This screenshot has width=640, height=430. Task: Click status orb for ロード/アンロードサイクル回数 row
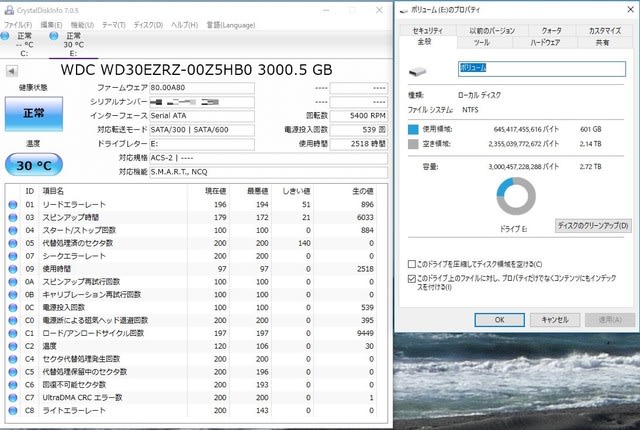pyautogui.click(x=13, y=333)
